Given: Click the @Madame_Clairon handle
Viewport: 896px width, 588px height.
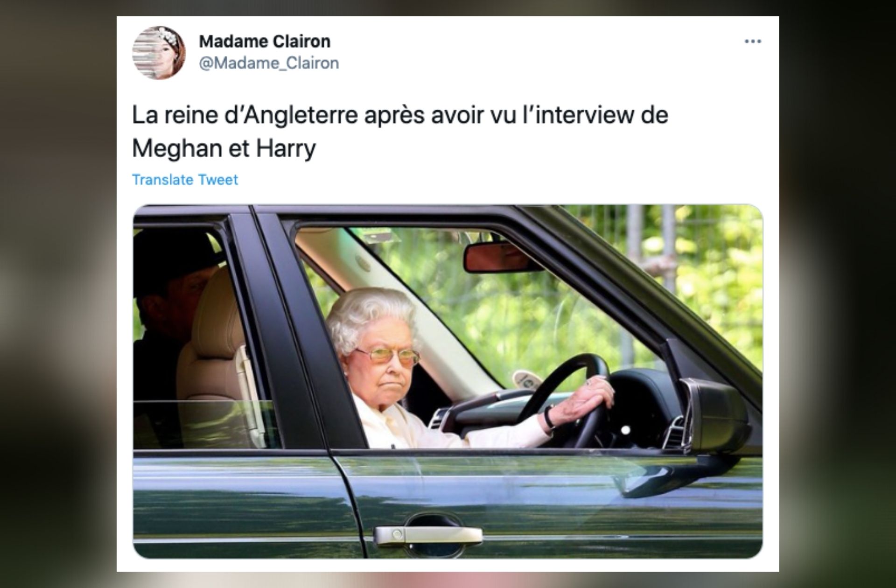Looking at the screenshot, I should (x=269, y=63).
